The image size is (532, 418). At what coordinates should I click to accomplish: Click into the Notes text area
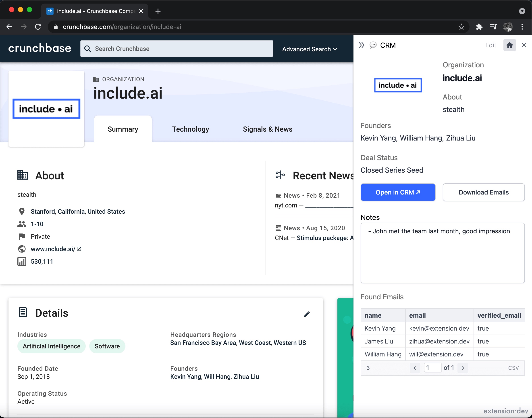[x=442, y=253]
